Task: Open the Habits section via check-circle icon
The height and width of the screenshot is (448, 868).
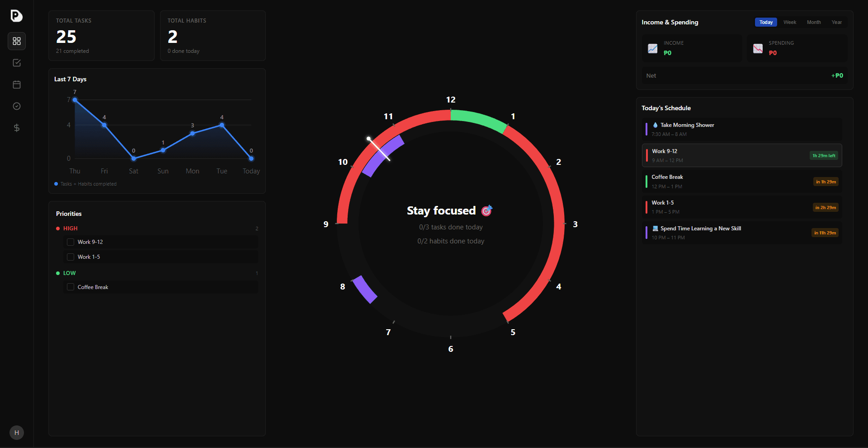Action: [17, 106]
